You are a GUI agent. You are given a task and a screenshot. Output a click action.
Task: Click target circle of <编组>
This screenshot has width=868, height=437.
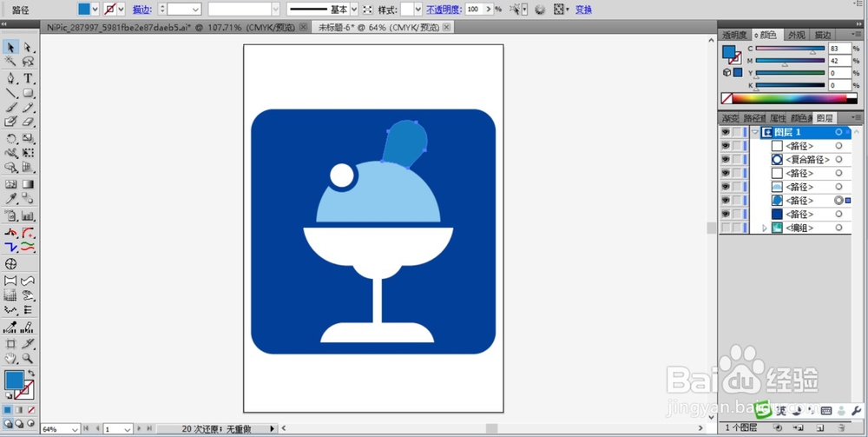coord(838,228)
